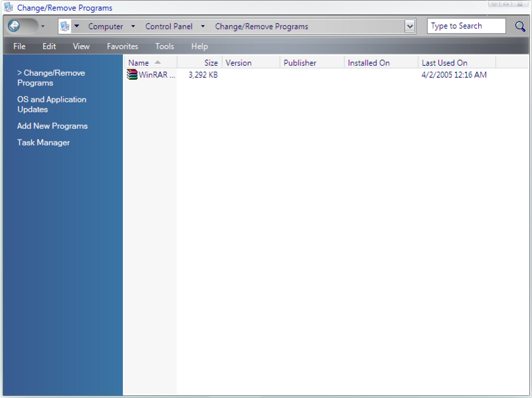
Task: Open Task Manager from sidebar
Action: click(43, 143)
